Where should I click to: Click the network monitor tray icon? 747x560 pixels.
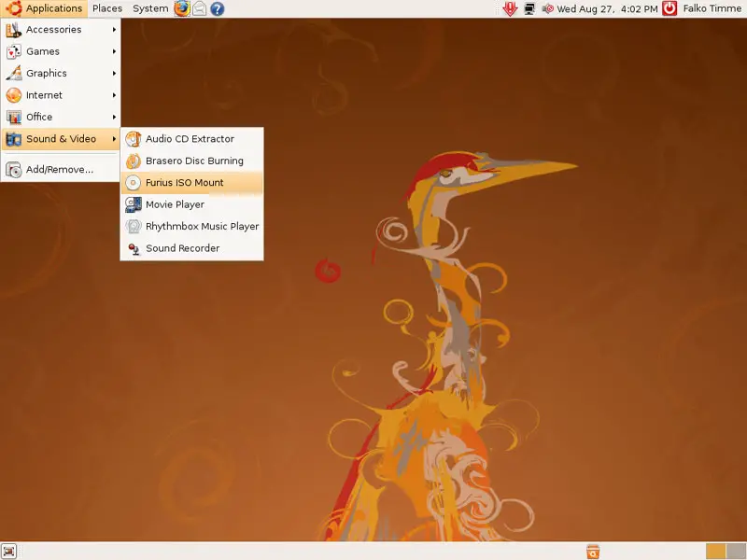pos(529,8)
